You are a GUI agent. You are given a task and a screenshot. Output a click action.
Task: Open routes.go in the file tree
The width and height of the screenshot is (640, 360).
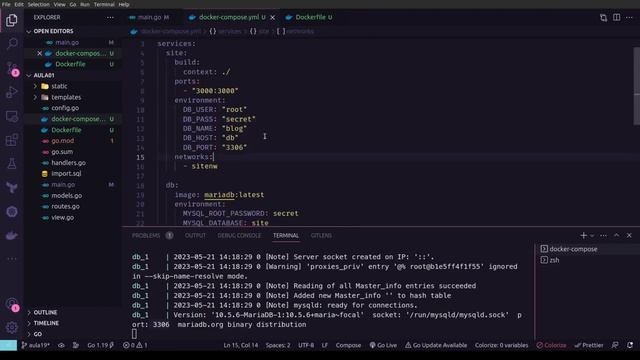pyautogui.click(x=65, y=206)
